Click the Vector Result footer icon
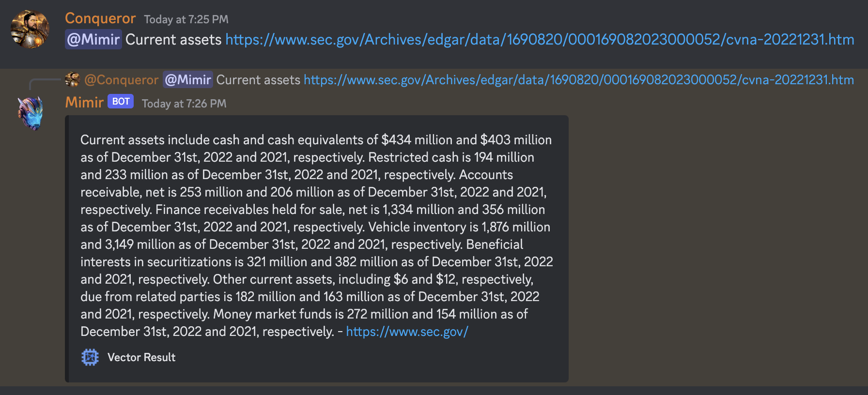This screenshot has height=395, width=868. (x=90, y=357)
